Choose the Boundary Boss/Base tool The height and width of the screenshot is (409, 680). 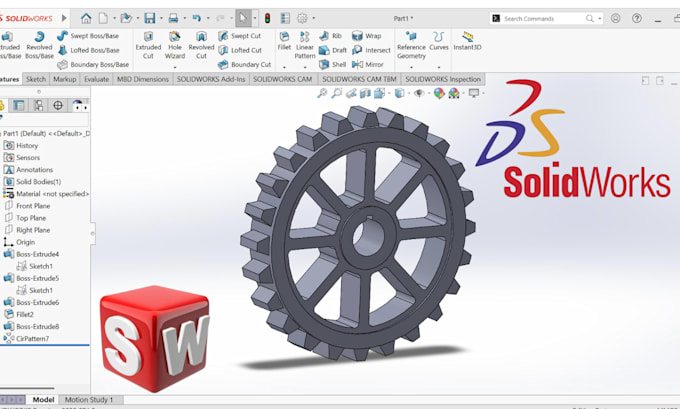point(93,64)
